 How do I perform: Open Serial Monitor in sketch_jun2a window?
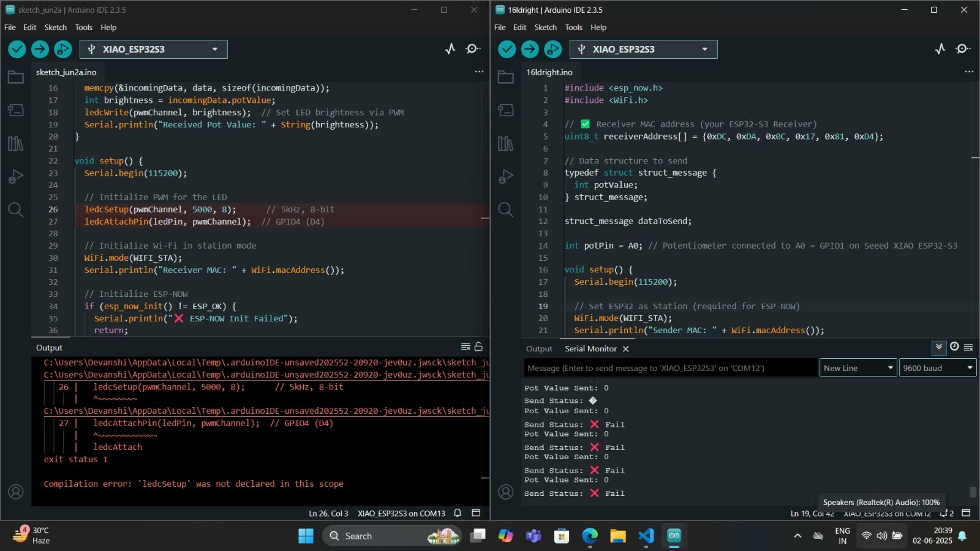tap(473, 49)
